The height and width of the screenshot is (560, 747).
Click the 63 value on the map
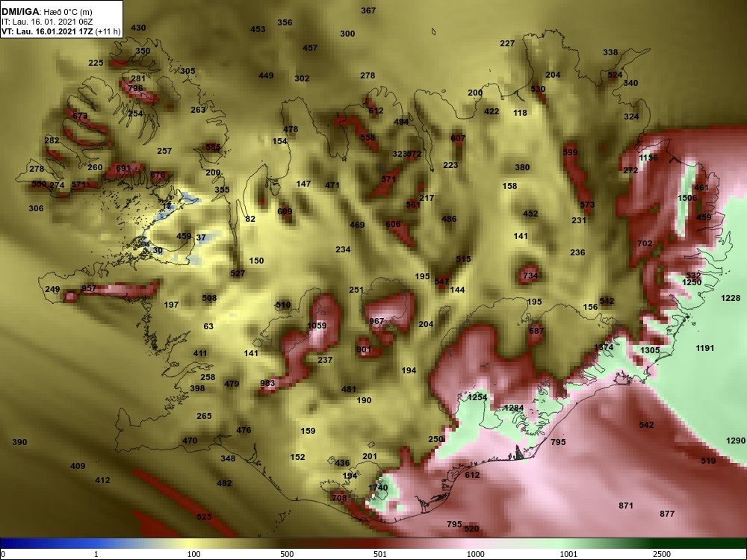click(x=208, y=327)
